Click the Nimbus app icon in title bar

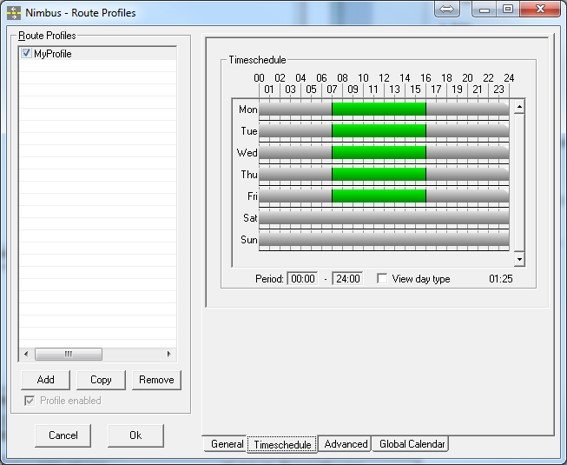(14, 13)
